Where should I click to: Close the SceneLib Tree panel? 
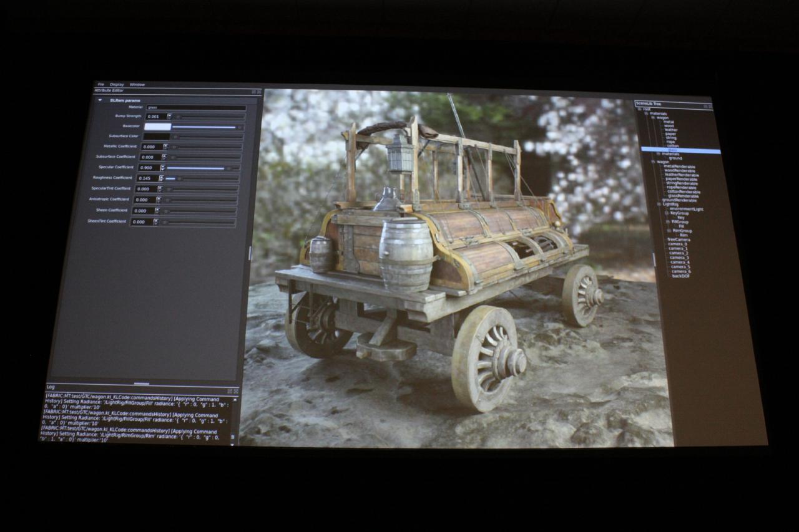[x=710, y=106]
